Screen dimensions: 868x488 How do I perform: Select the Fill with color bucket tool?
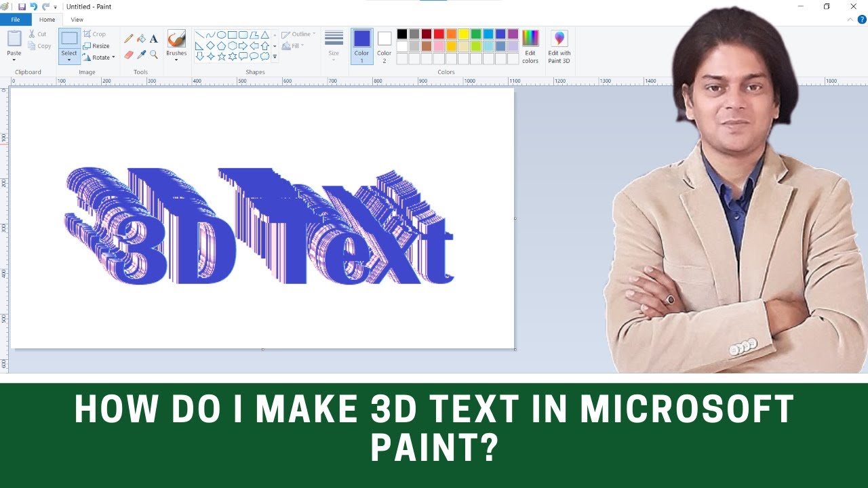pos(141,39)
